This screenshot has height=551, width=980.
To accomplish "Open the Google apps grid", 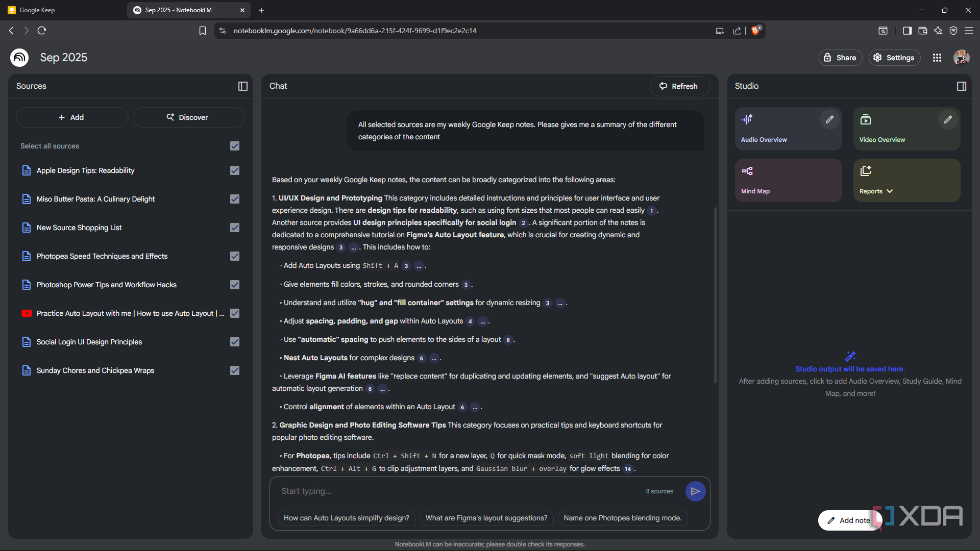I will (937, 58).
